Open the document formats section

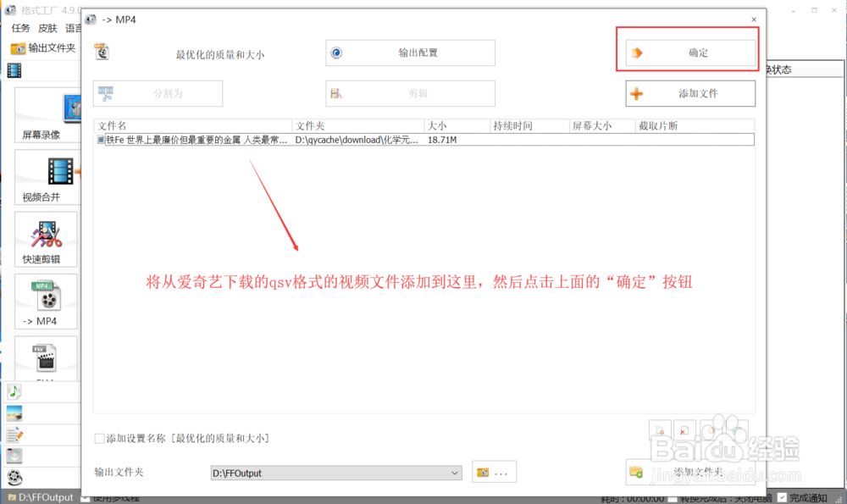click(13, 433)
